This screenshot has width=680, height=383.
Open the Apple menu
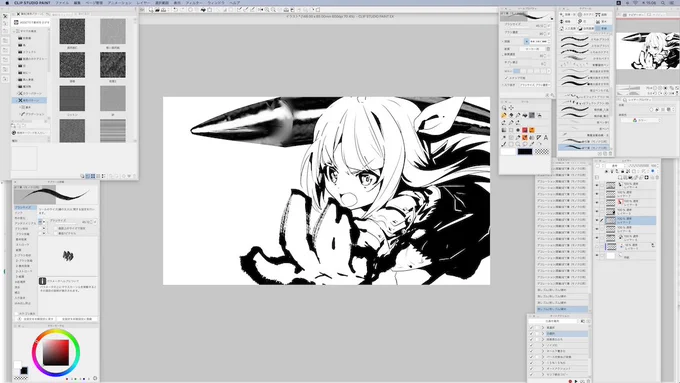click(7, 3)
